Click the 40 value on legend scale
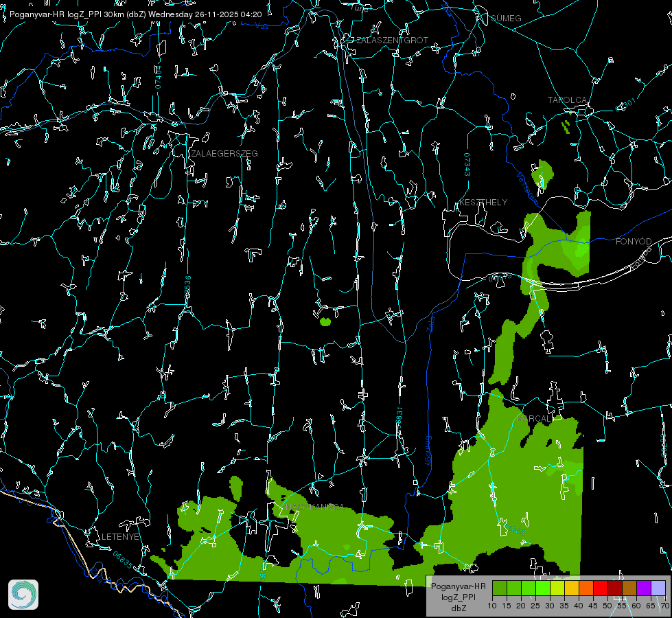 579,606
